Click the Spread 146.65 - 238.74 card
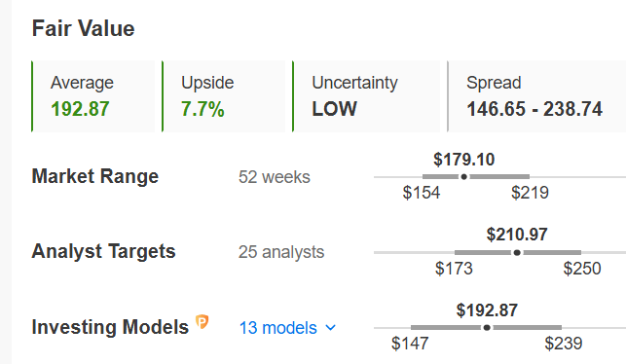 tap(536, 96)
